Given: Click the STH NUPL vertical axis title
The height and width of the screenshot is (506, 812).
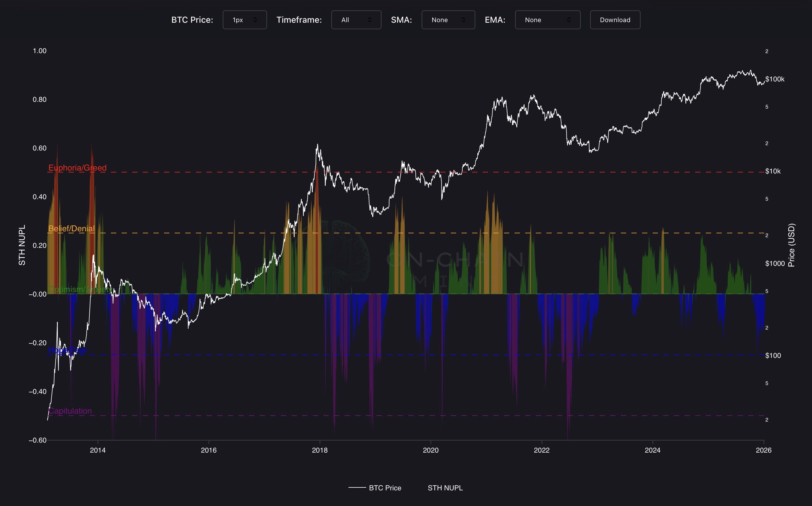Looking at the screenshot, I should [22, 245].
